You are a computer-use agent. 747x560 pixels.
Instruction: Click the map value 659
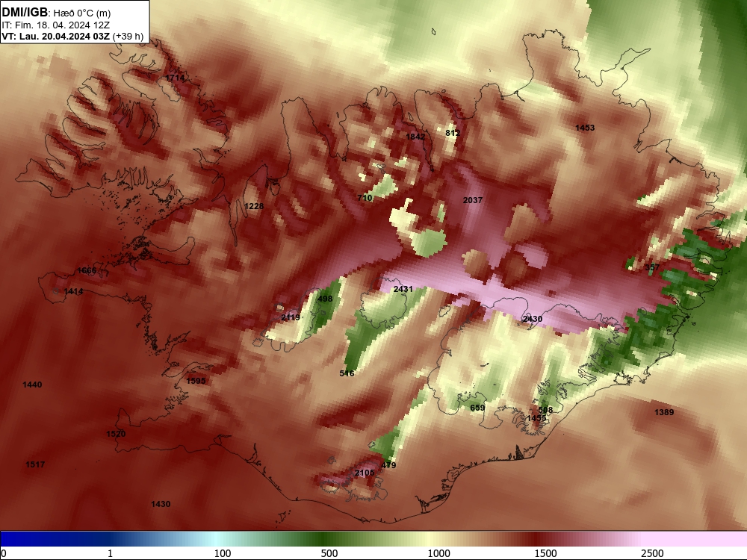[477, 408]
